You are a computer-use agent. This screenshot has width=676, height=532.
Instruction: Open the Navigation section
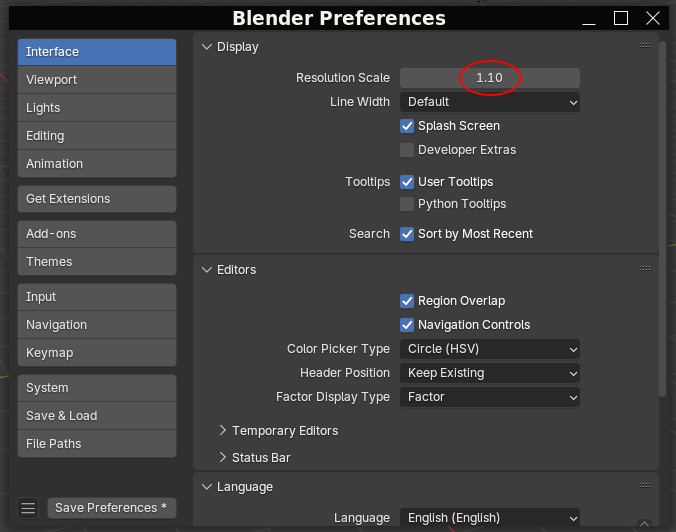97,325
